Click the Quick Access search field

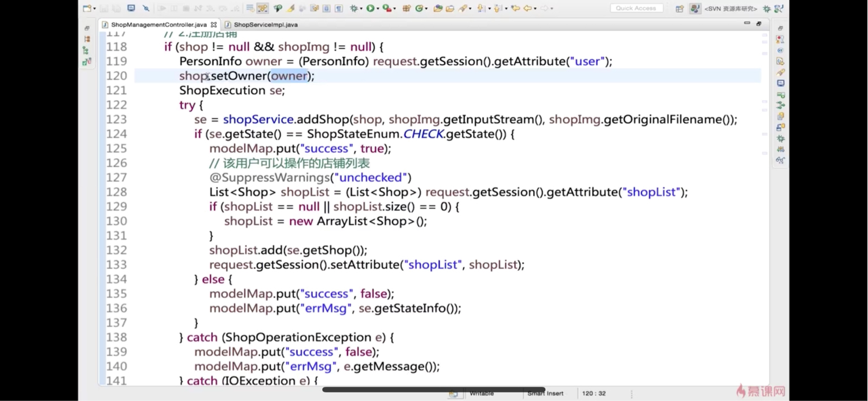636,8
